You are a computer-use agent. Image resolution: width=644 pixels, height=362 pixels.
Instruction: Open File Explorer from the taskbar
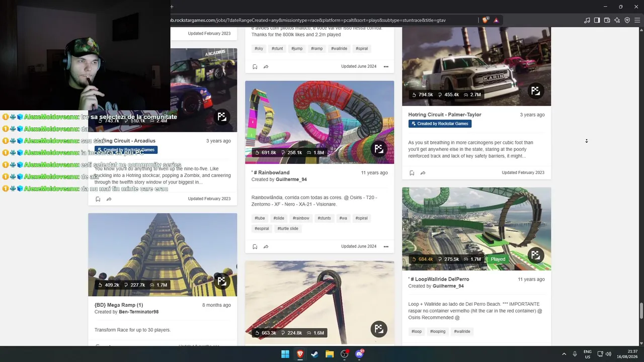(x=330, y=354)
